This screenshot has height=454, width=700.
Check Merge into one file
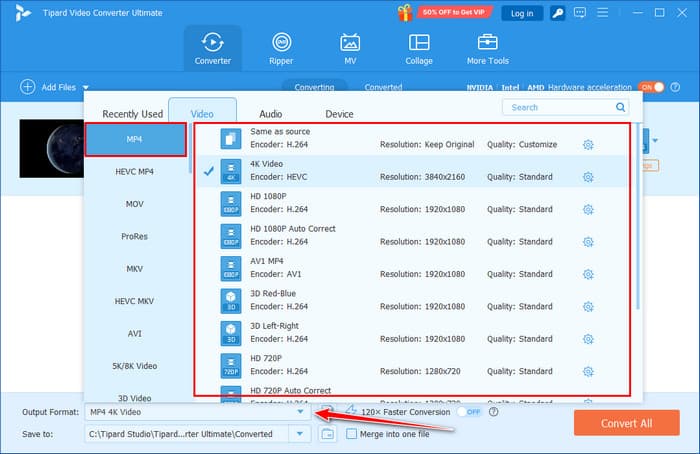(352, 433)
